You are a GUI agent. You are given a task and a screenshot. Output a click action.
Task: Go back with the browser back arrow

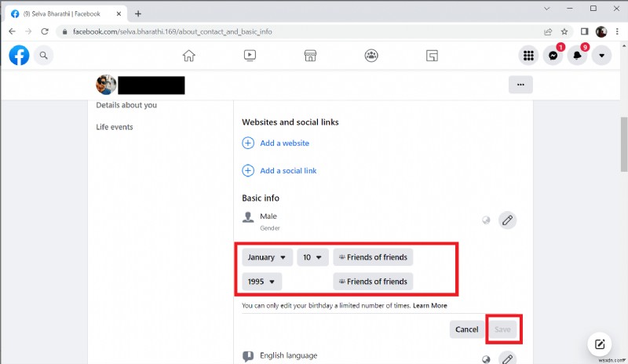click(x=12, y=31)
